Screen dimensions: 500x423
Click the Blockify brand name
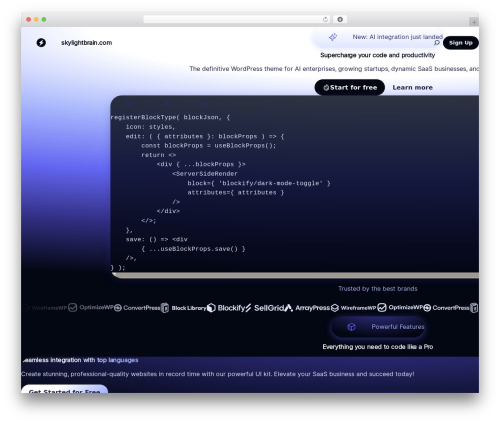pyautogui.click(x=231, y=308)
